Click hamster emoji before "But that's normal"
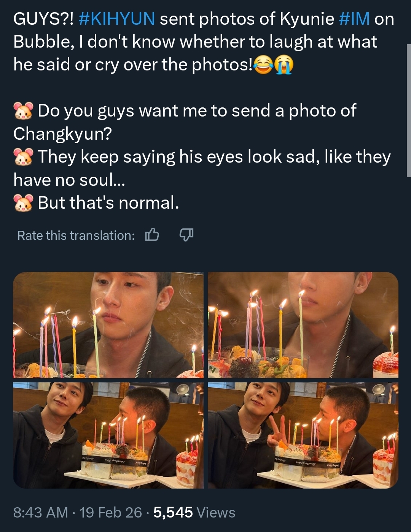Image resolution: width=411 pixels, height=532 pixels. tap(24, 203)
